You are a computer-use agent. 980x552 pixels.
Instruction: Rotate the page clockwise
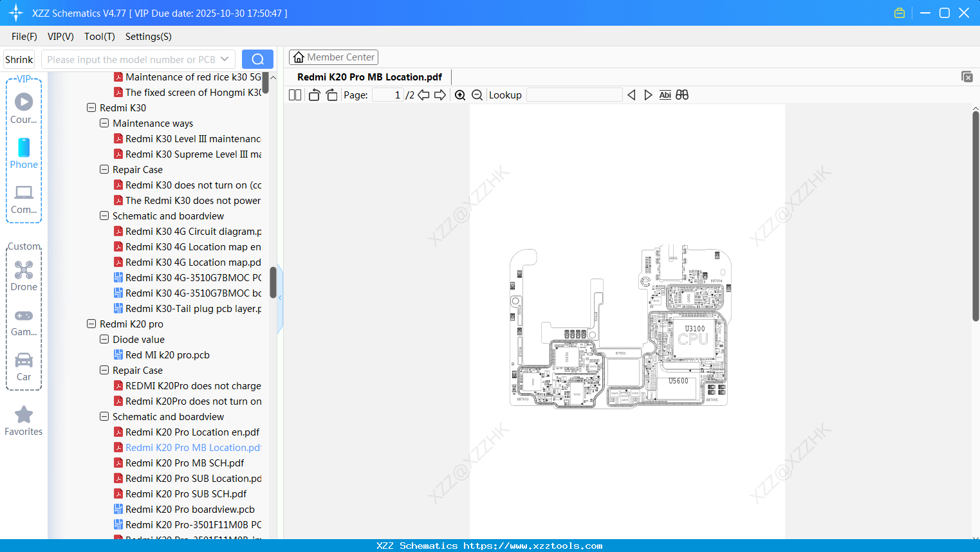point(331,95)
